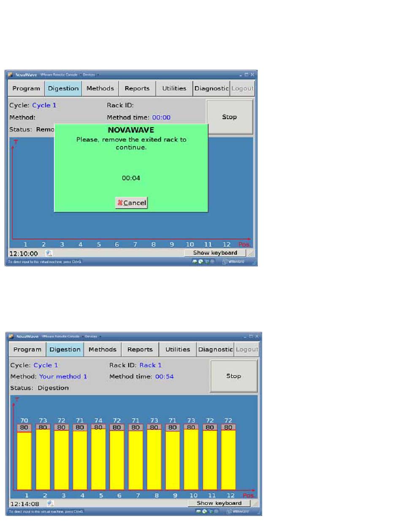401x532 pixels.
Task: Click the Logout tab in the 12:10:00 window
Action: pos(242,89)
